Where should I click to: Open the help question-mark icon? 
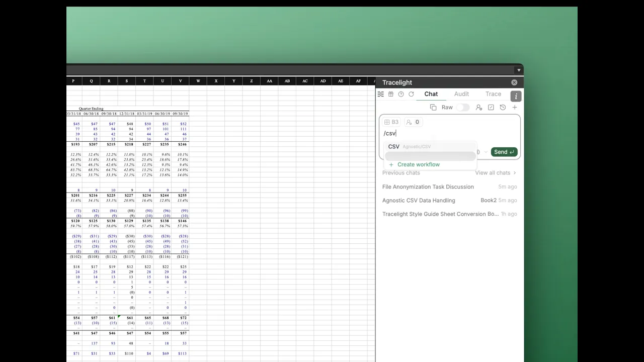pyautogui.click(x=401, y=94)
